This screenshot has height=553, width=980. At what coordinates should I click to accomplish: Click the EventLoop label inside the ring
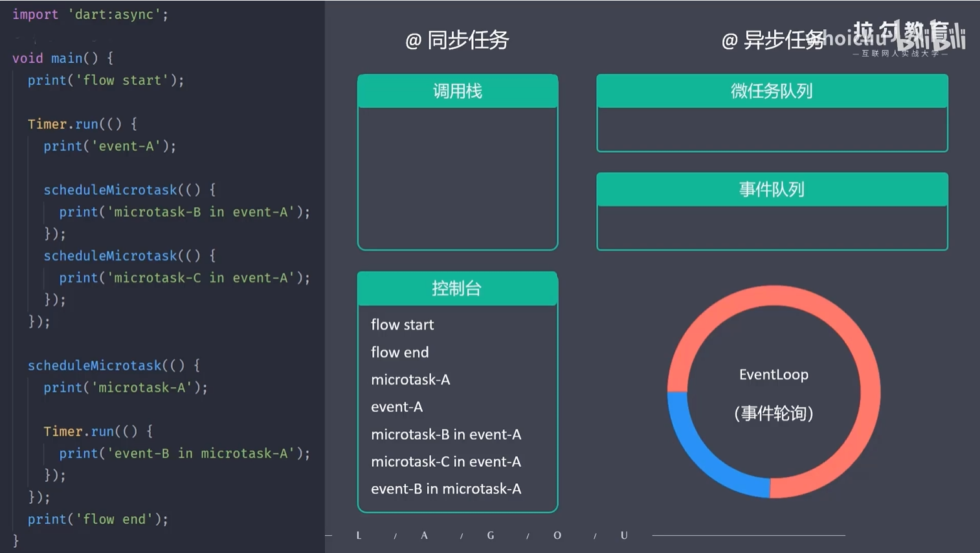tap(774, 375)
